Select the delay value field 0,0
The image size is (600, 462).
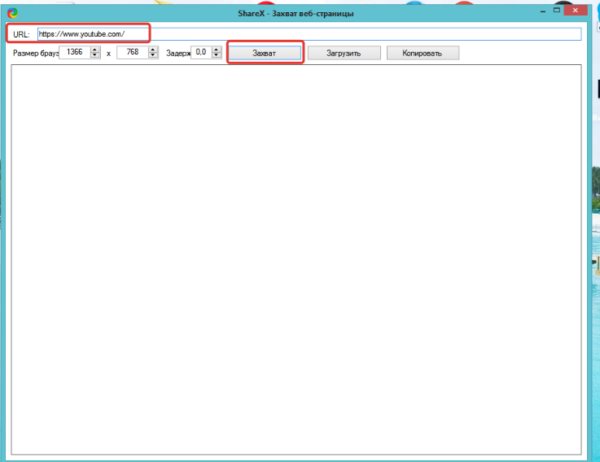[202, 52]
